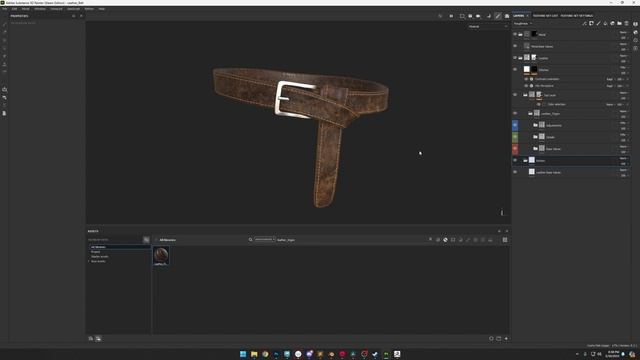Image resolution: width=640 pixels, height=360 pixels.
Task: Adjust opacity slider of the Leather Base Values layer
Action: [x=623, y=175]
